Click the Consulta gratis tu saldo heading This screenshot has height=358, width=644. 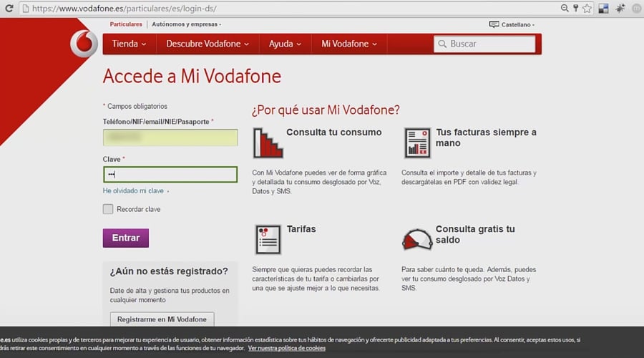[x=475, y=234]
